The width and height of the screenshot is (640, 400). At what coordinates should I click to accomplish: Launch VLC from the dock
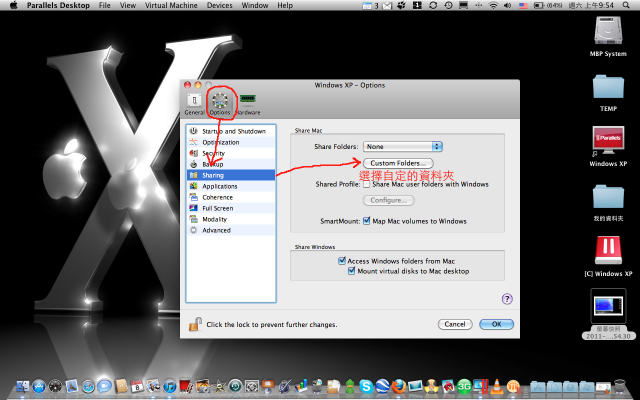[497, 387]
